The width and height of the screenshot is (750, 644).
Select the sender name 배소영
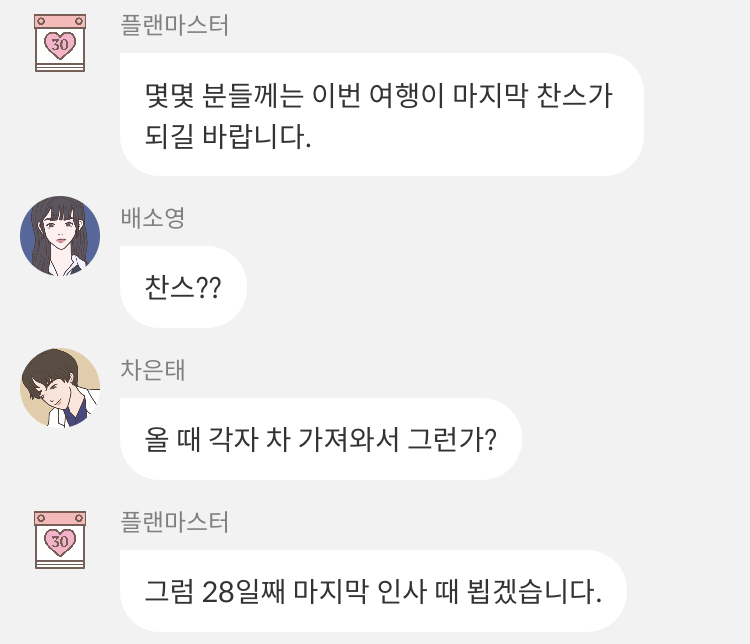[153, 218]
